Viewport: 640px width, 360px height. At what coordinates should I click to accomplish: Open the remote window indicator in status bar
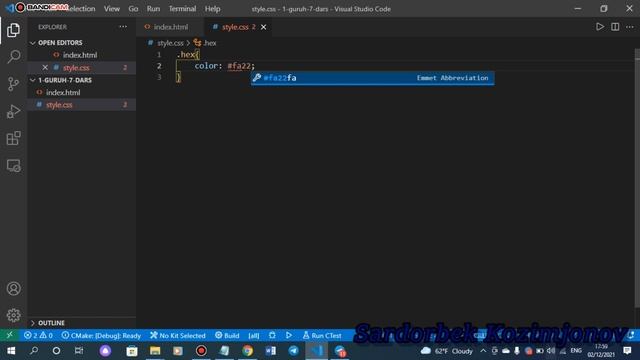(9, 336)
